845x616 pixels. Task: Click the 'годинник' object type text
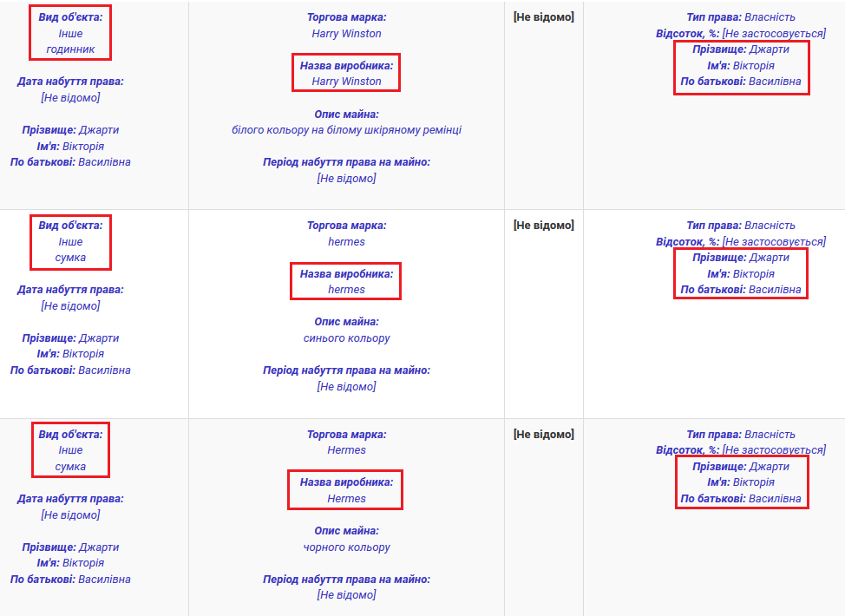point(70,49)
